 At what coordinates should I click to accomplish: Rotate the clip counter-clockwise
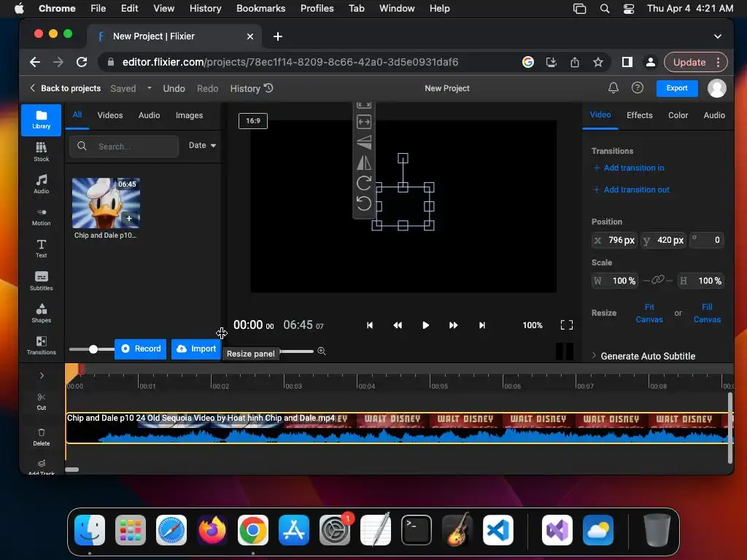click(364, 204)
